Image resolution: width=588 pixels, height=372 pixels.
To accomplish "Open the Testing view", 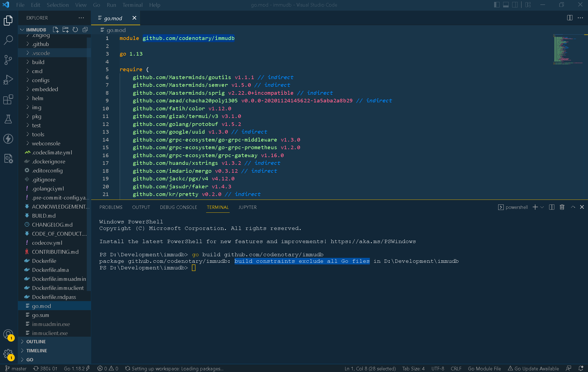I will point(8,119).
